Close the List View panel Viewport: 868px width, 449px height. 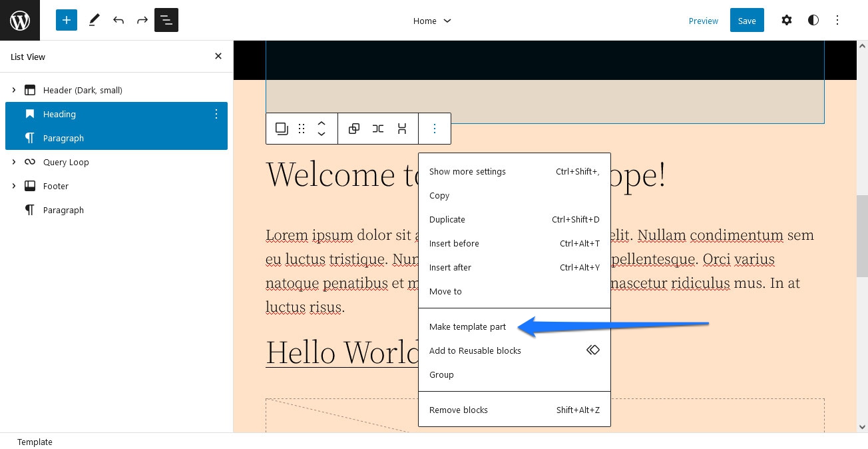[x=218, y=56]
